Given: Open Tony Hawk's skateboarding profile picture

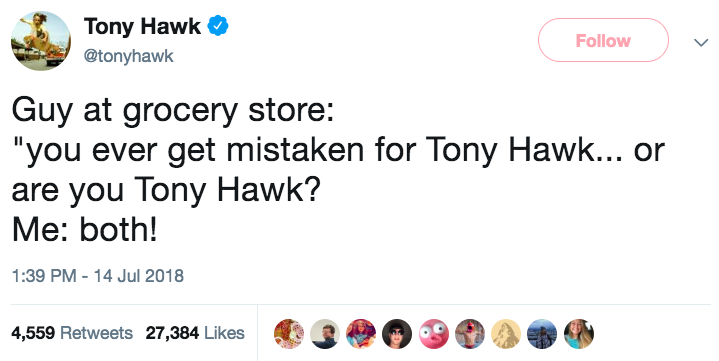Looking at the screenshot, I should (x=41, y=41).
